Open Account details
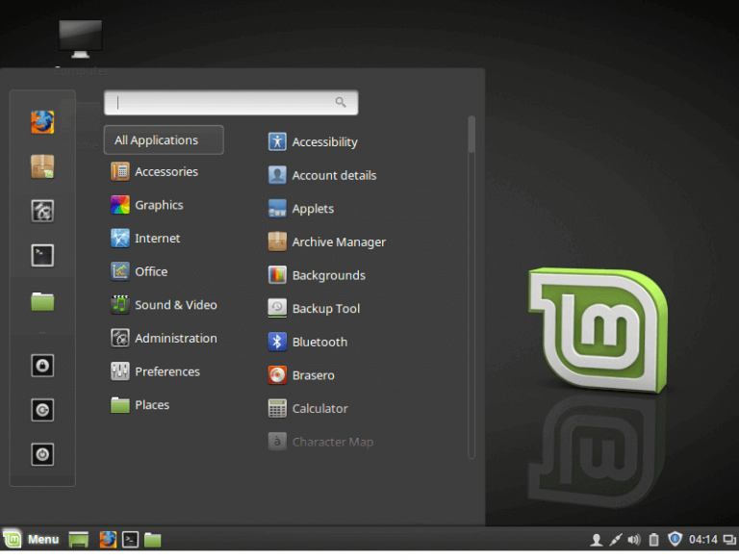 322,175
